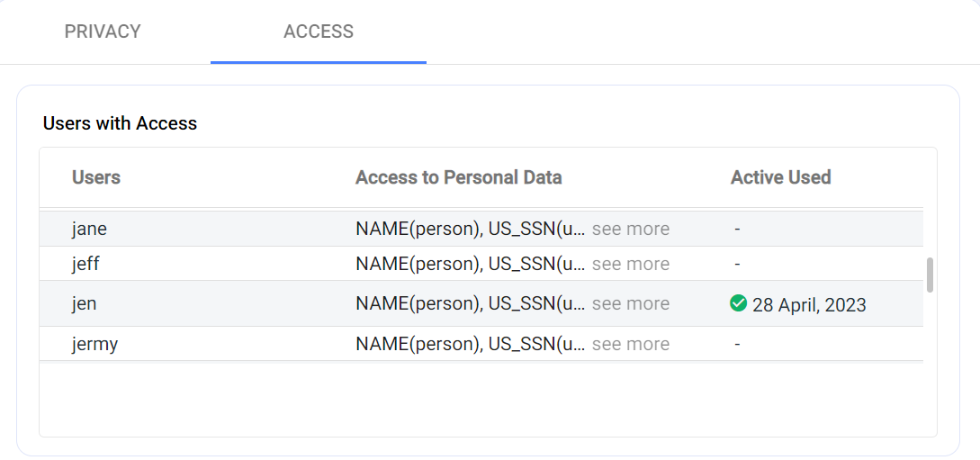
Task: Expand "see more" in jane's row
Action: pos(630,229)
